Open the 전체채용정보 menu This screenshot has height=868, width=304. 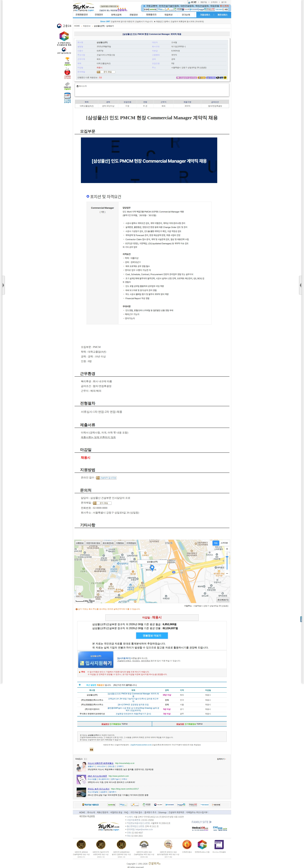[x=82, y=15]
